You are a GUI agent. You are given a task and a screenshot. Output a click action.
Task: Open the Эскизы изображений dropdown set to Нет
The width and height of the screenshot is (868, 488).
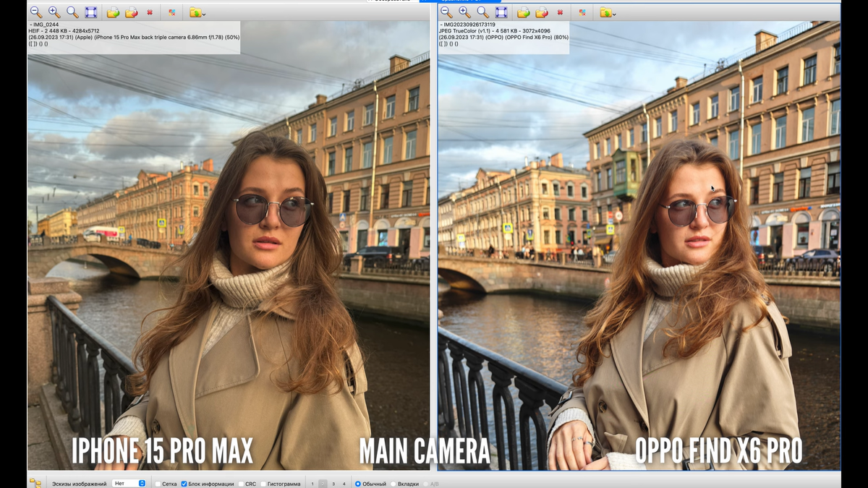point(129,484)
